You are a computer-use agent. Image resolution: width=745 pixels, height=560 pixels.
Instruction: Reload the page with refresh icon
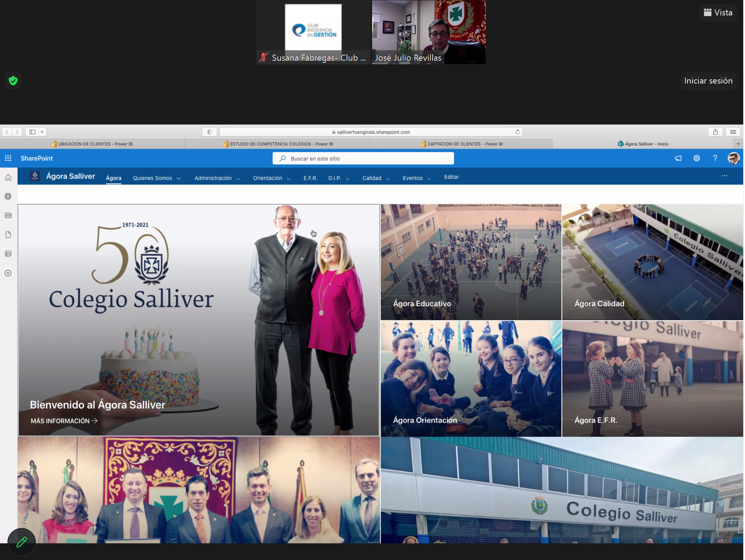point(518,132)
